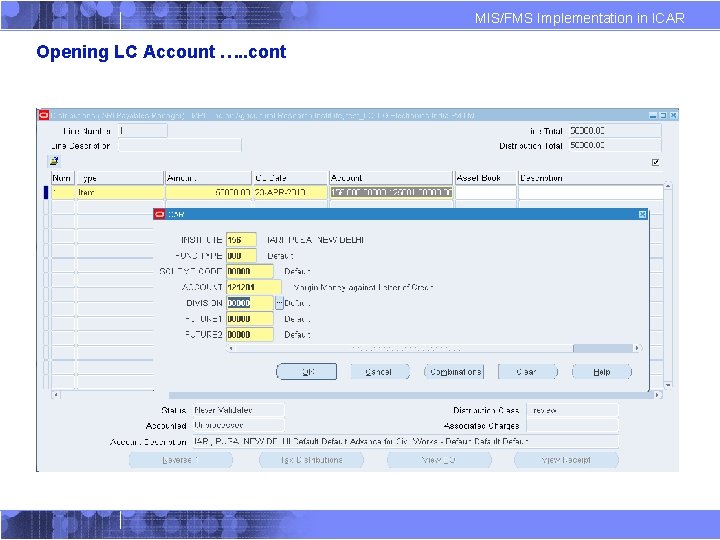Click the Oracle icon in the Distributions title bar
This screenshot has width=720, height=540.
tap(44, 115)
